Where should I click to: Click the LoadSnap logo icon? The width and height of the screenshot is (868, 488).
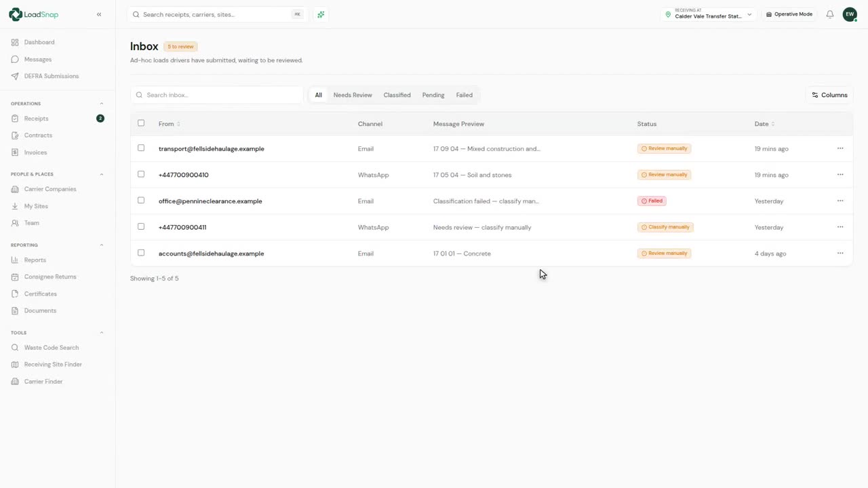click(15, 14)
